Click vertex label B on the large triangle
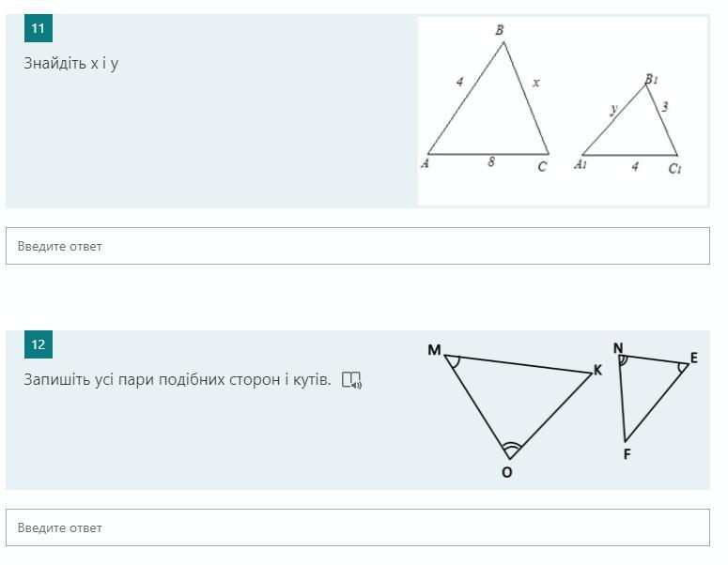728x565 pixels. point(500,30)
